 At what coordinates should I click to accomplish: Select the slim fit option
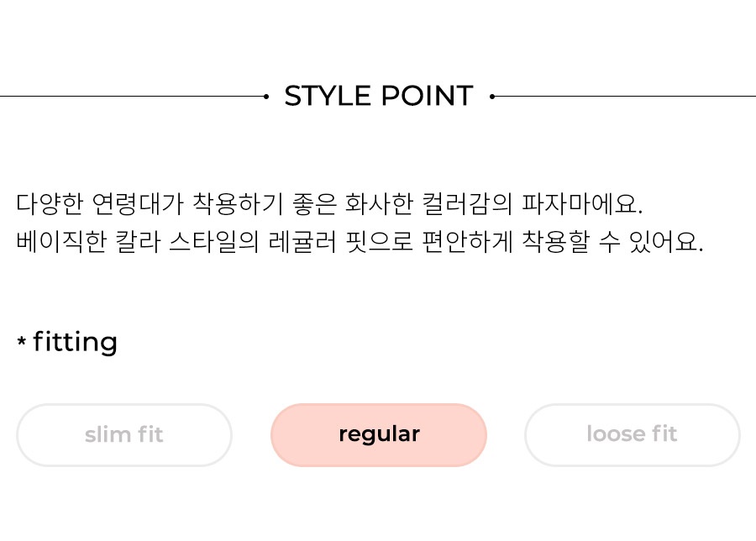pos(124,435)
